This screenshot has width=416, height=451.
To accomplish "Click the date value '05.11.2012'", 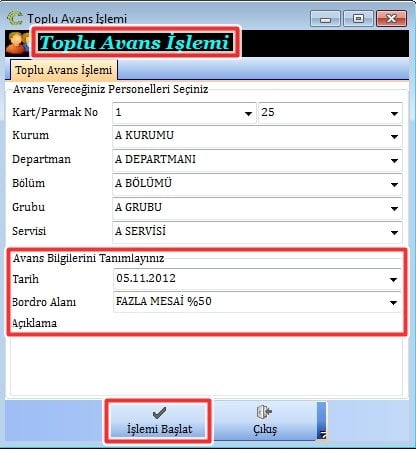I will tap(146, 278).
